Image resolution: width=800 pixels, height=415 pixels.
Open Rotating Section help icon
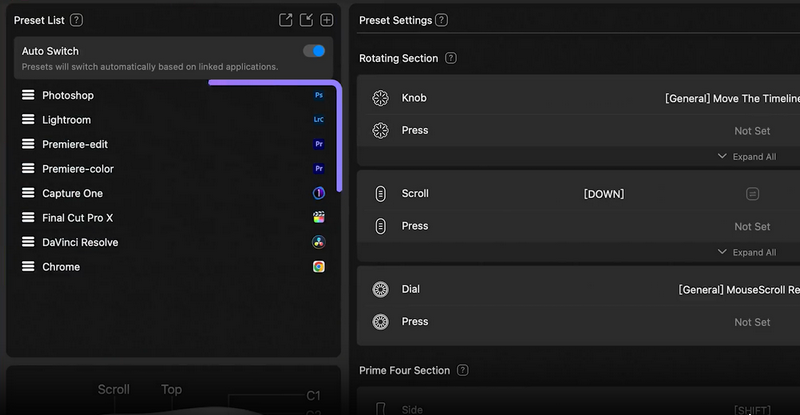coord(451,58)
